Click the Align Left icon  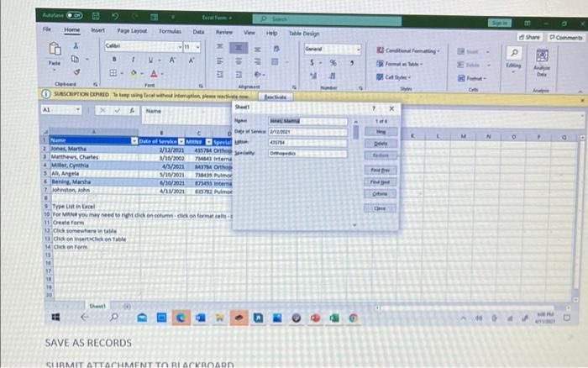coord(220,60)
